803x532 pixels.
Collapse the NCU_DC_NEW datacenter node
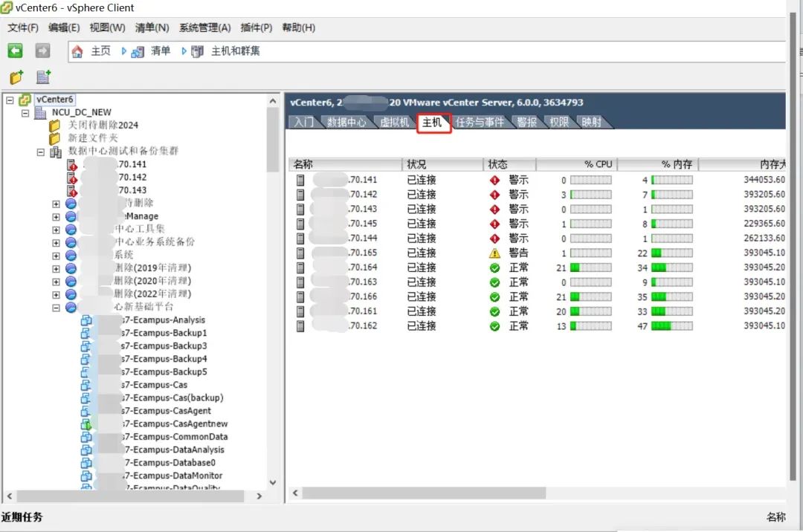point(25,113)
